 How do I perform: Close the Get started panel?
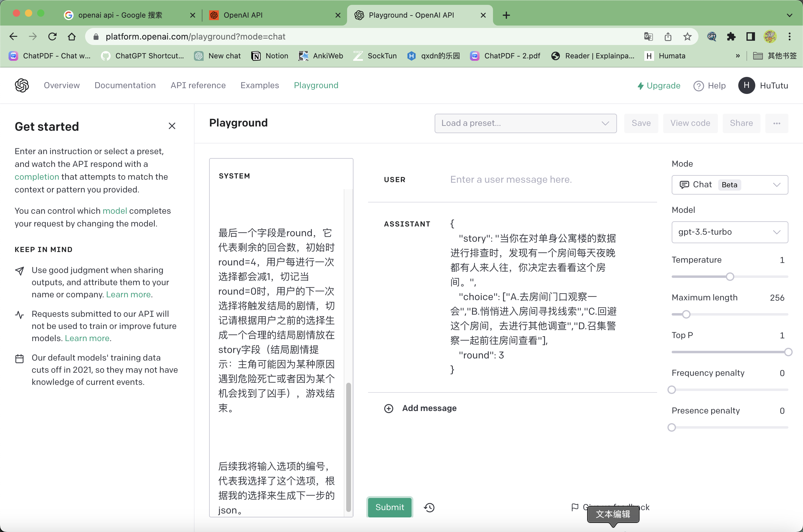point(172,126)
